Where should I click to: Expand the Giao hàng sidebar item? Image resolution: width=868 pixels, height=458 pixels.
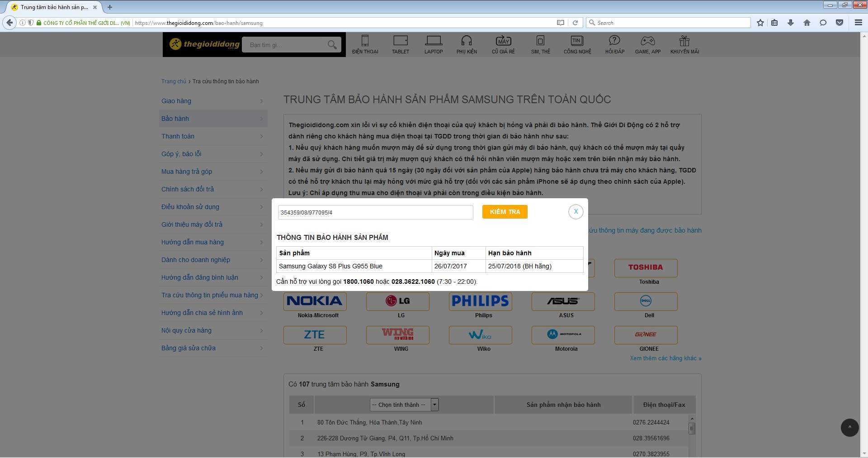coord(212,101)
